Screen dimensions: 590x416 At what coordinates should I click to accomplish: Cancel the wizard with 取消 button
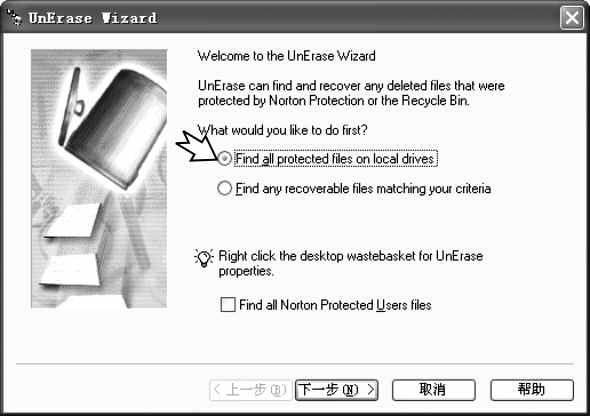pos(433,390)
